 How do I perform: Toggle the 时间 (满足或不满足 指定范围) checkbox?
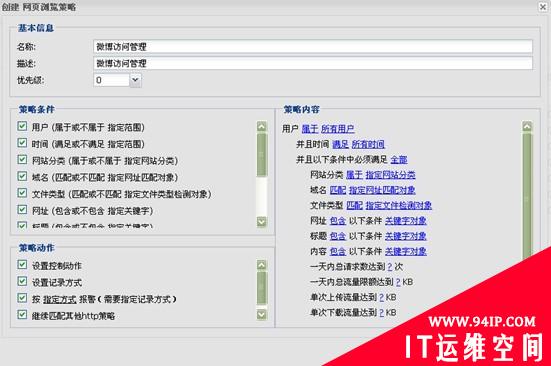coord(22,143)
